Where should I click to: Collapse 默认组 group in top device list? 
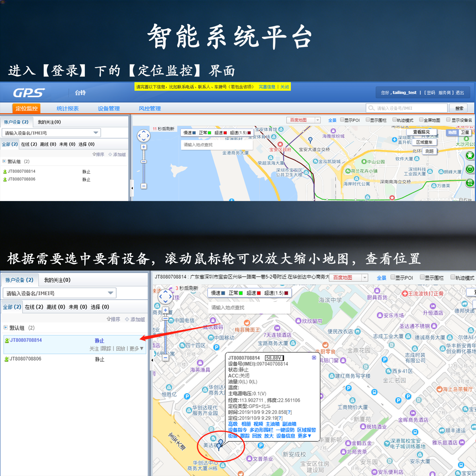click(x=4, y=161)
